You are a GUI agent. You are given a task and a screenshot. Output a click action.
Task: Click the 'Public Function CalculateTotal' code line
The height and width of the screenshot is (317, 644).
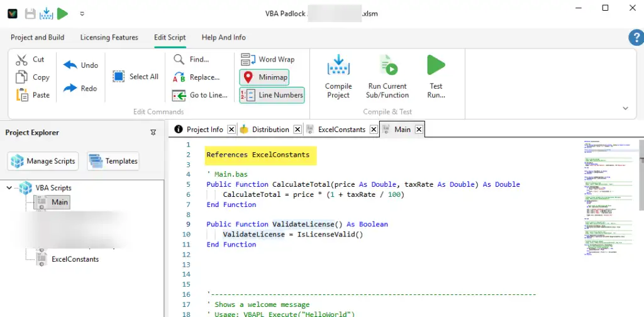tap(363, 184)
